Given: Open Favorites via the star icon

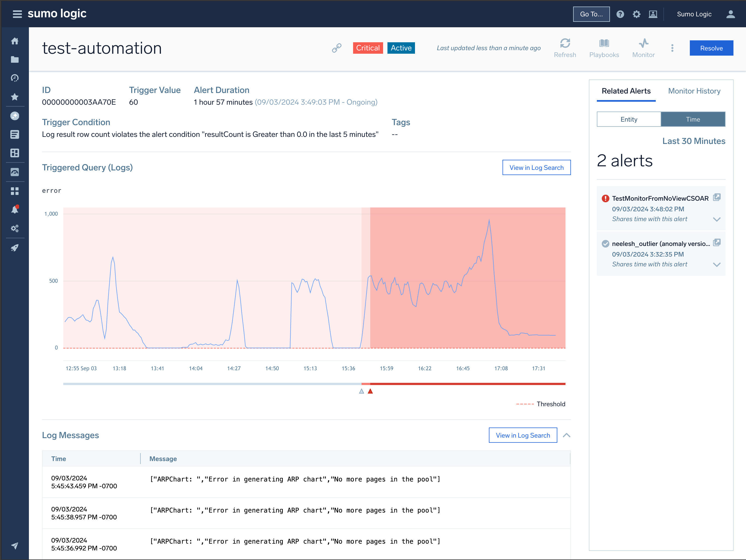Looking at the screenshot, I should tap(15, 97).
